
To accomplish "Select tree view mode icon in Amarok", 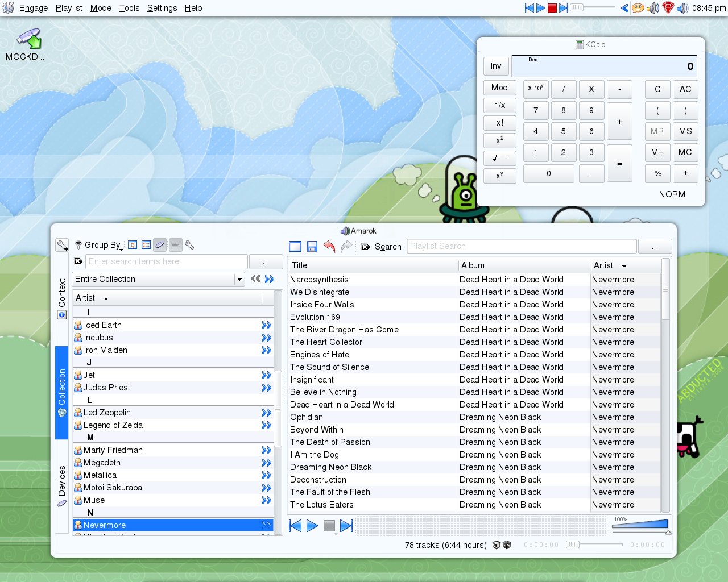I will (133, 245).
